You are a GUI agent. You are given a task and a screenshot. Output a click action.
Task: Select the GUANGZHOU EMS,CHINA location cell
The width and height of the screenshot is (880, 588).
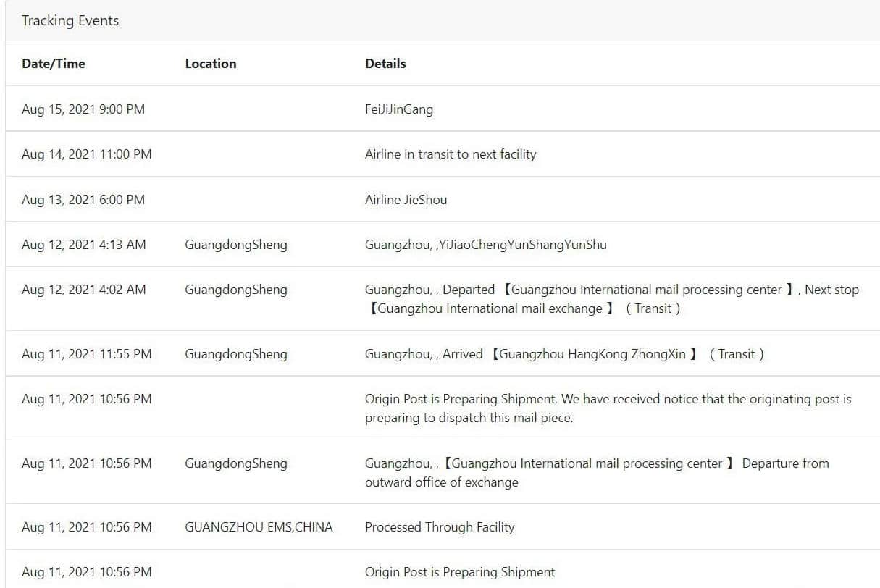click(x=259, y=527)
